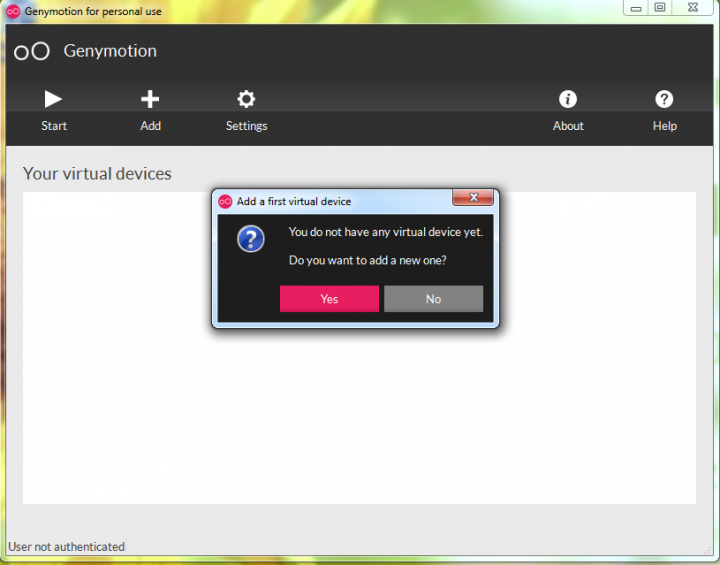Decline adding a device with No

click(x=433, y=299)
